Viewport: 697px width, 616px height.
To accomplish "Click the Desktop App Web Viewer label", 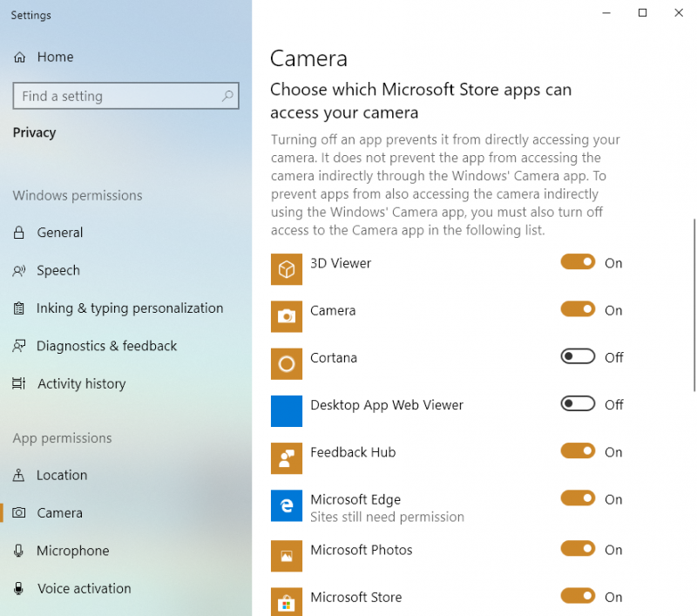I will coord(387,405).
